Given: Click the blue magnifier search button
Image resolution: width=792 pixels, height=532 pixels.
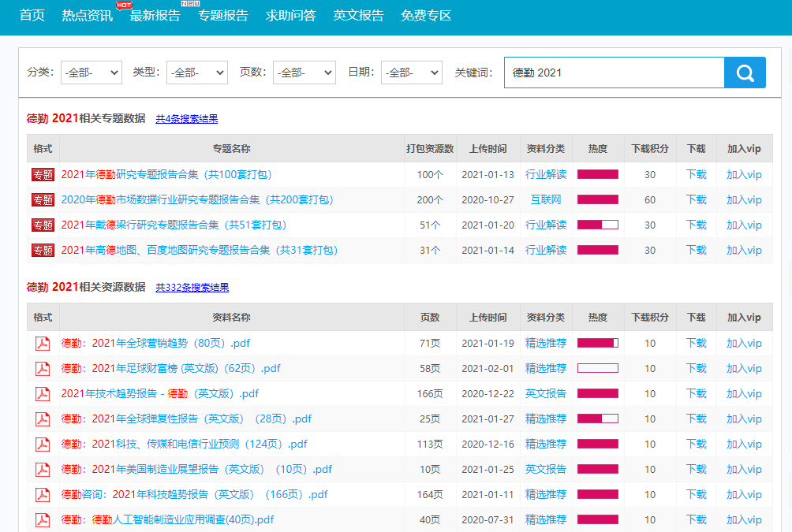Looking at the screenshot, I should click(745, 73).
